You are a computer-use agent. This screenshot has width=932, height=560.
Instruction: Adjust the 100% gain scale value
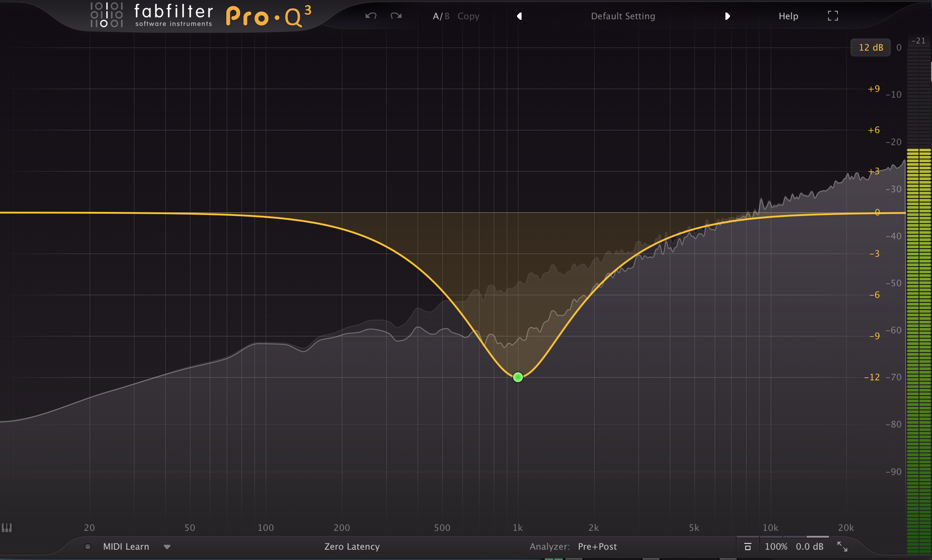point(776,547)
